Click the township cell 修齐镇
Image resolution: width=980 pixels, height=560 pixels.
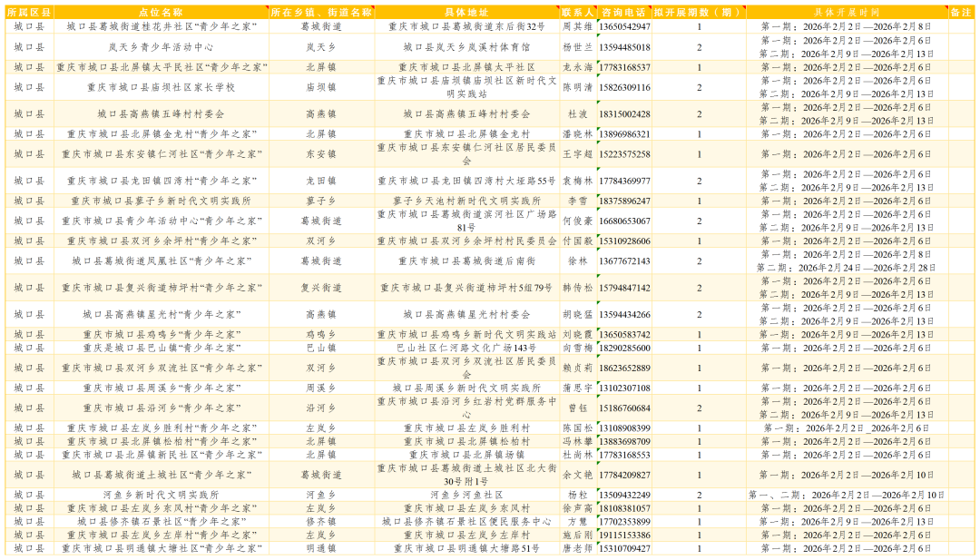pos(321,521)
